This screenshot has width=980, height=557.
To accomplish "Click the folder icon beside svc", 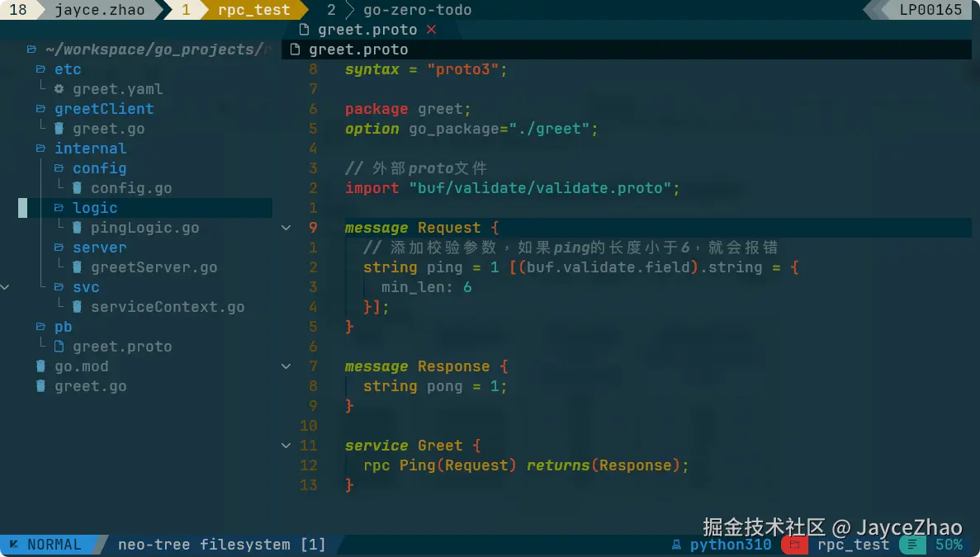I will pos(59,287).
